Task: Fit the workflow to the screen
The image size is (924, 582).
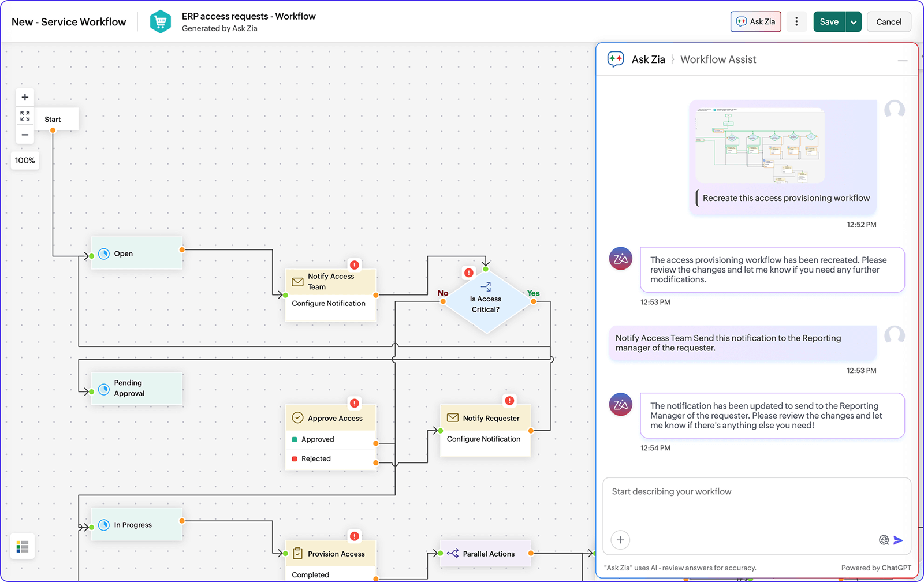Action: 25,115
